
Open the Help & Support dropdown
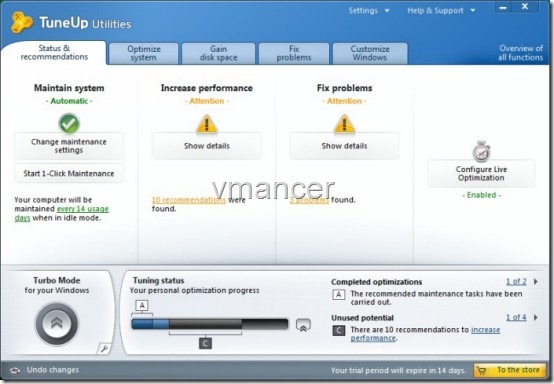pos(441,11)
